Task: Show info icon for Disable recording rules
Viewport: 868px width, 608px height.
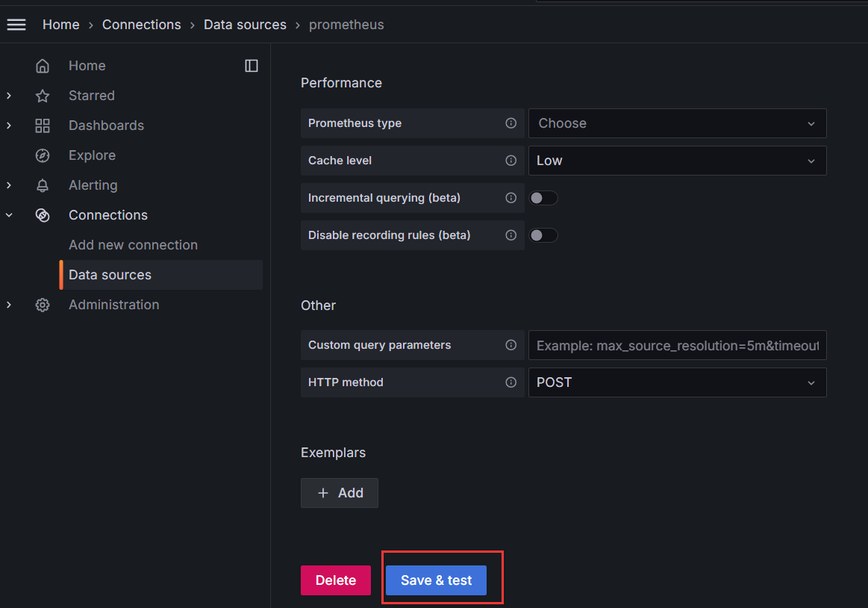Action: pyautogui.click(x=511, y=235)
